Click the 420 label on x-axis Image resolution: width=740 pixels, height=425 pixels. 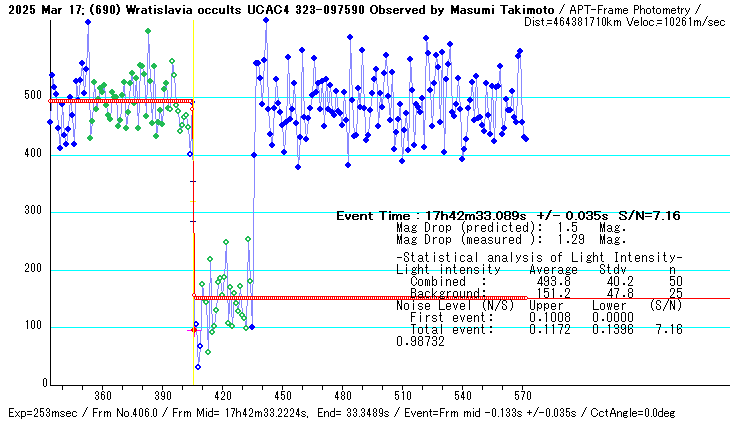pyautogui.click(x=223, y=395)
